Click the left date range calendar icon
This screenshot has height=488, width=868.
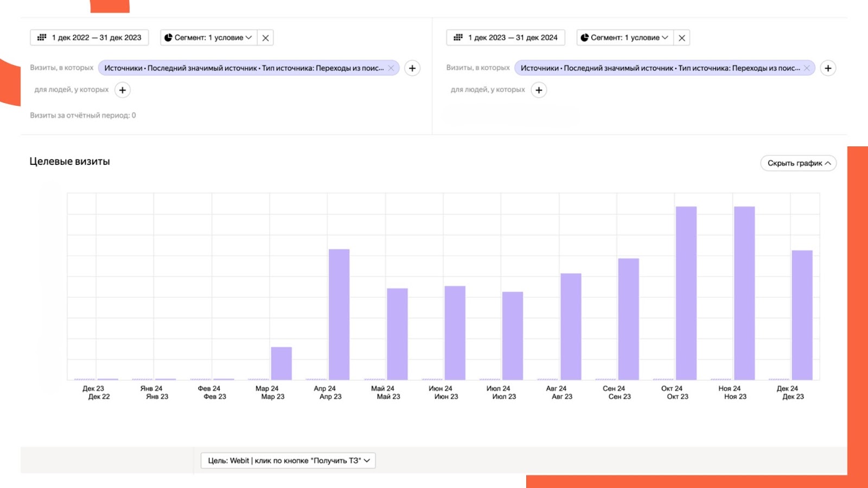tap(42, 37)
